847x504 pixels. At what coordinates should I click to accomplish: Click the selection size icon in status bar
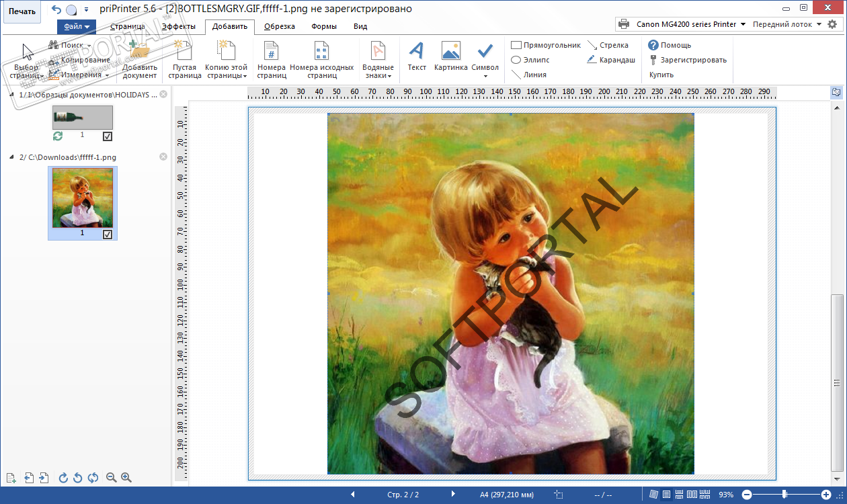tap(559, 495)
